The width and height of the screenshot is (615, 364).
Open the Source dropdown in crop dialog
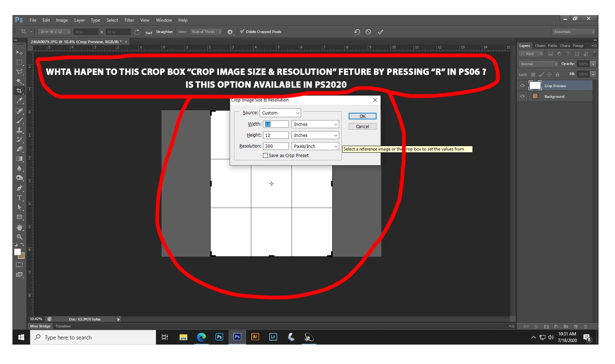pyautogui.click(x=280, y=113)
